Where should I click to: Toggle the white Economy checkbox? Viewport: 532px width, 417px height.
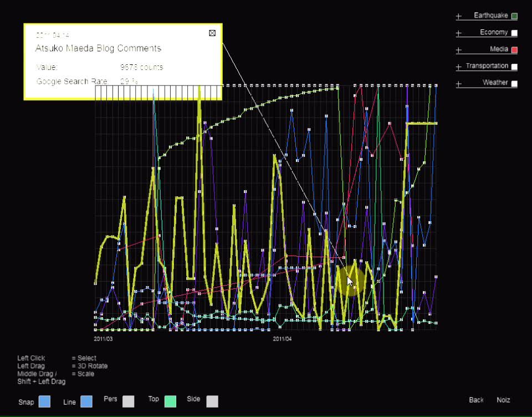pos(514,33)
